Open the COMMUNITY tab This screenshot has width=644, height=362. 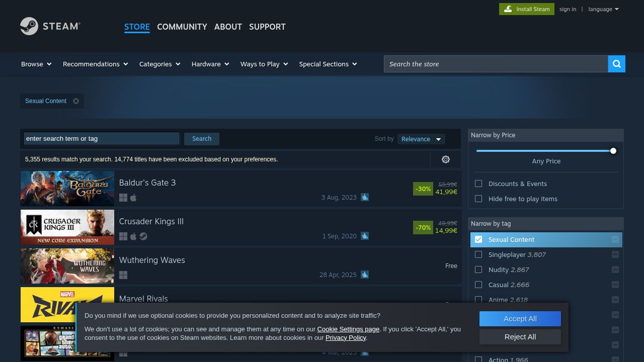pyautogui.click(x=182, y=27)
